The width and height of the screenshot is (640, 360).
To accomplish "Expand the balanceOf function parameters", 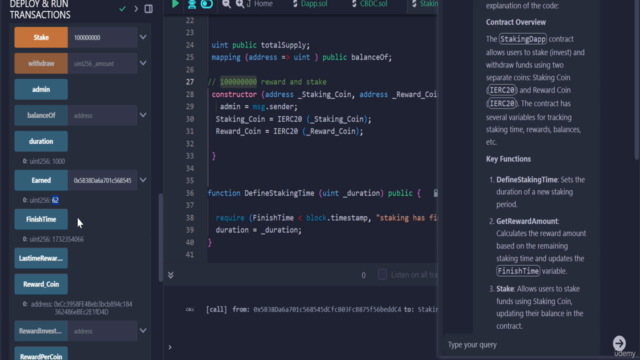I will click(143, 115).
